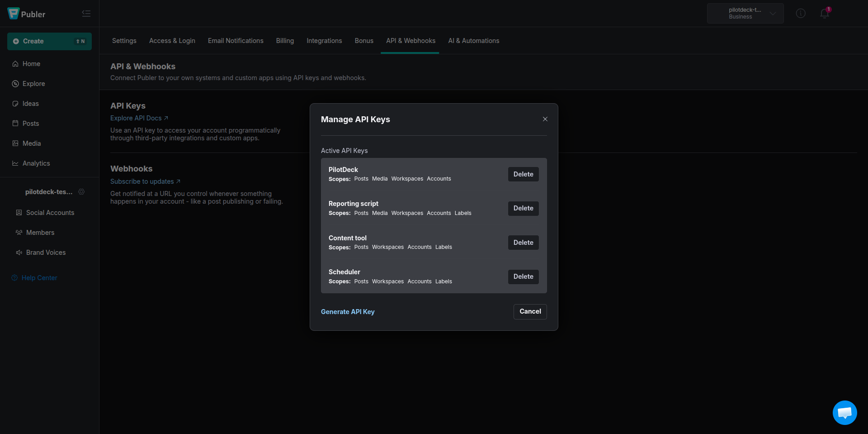Open the info circle icon in the header
This screenshot has width=868, height=434.
801,14
